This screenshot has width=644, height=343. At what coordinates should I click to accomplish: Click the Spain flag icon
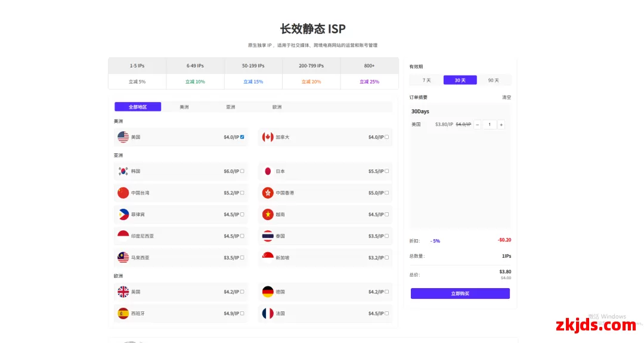pyautogui.click(x=123, y=313)
